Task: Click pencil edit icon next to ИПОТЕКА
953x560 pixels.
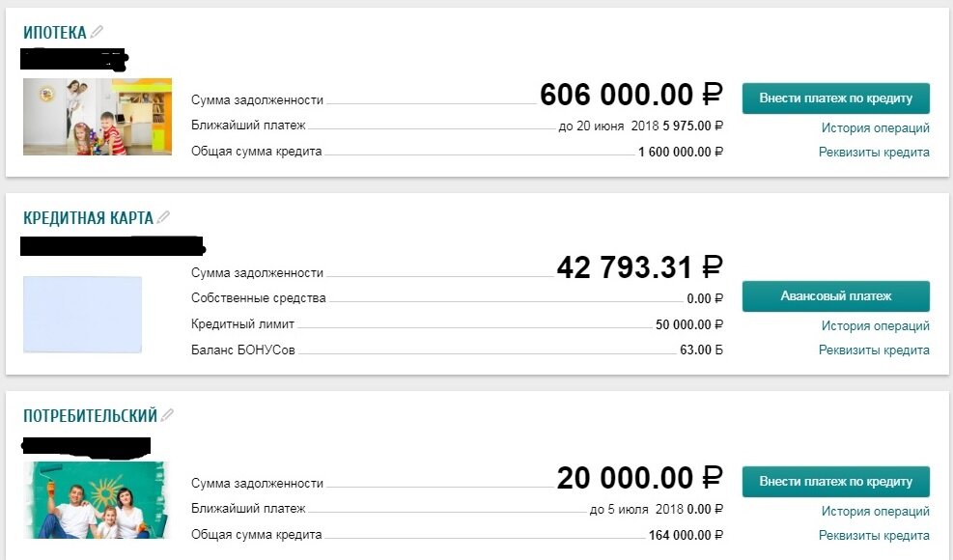Action: point(97,32)
